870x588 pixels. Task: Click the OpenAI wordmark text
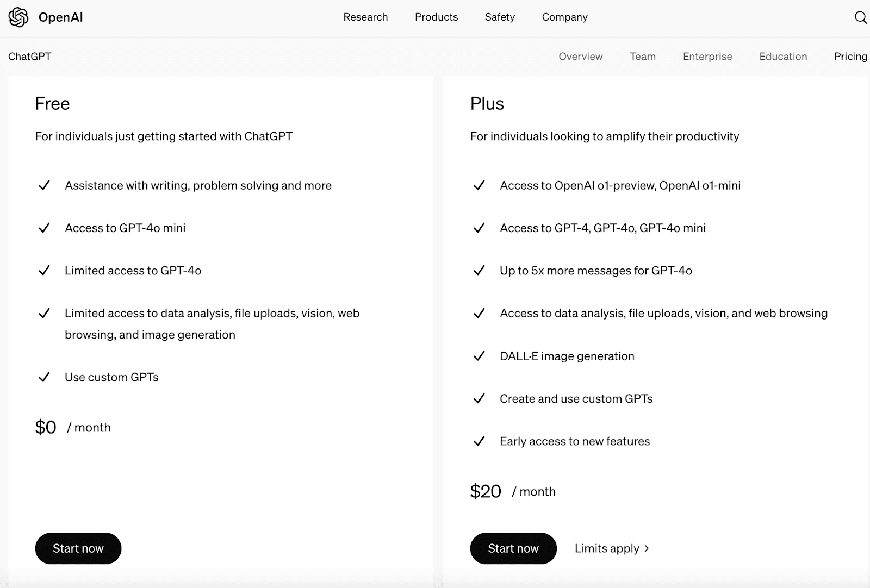[60, 17]
